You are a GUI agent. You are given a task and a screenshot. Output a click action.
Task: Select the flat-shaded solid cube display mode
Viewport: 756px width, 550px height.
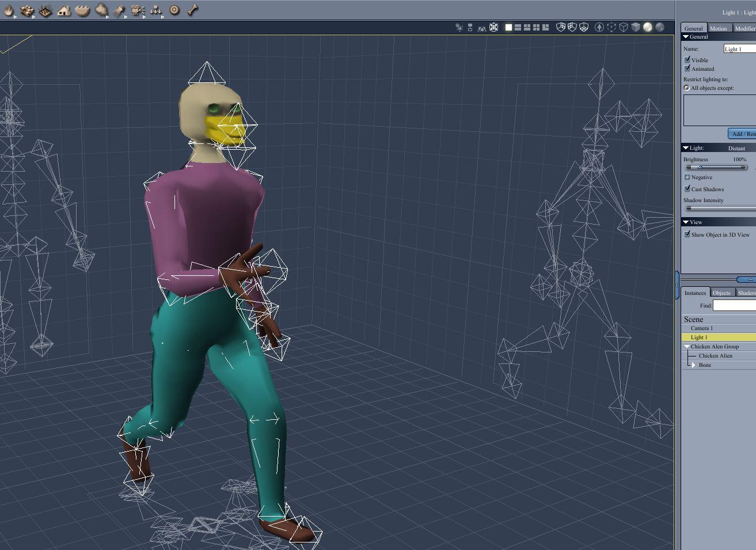(x=636, y=27)
